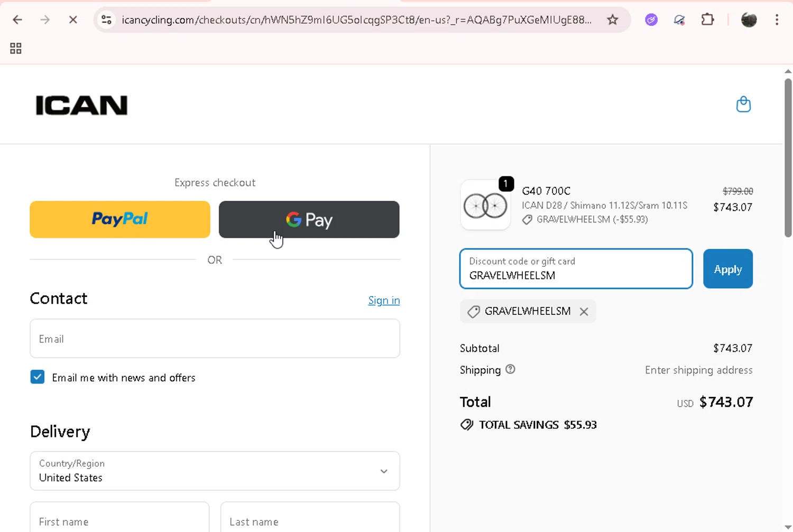Open the Country/Region dropdown

pos(215,471)
